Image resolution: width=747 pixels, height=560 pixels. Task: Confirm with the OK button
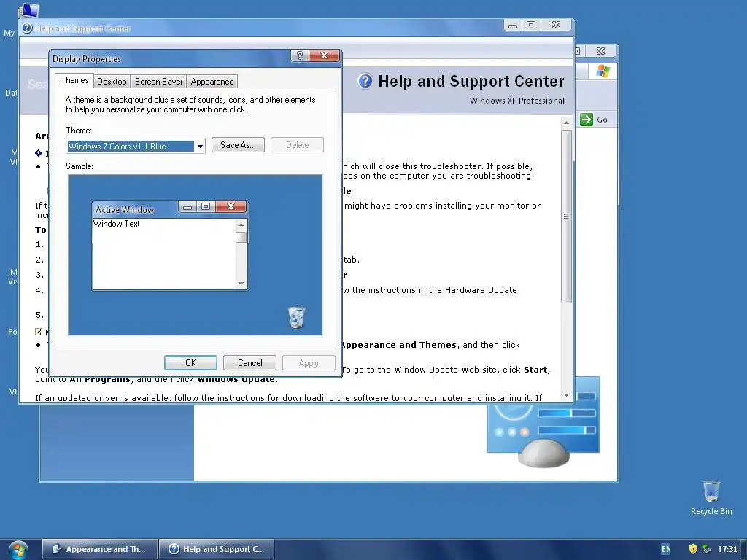coord(190,363)
